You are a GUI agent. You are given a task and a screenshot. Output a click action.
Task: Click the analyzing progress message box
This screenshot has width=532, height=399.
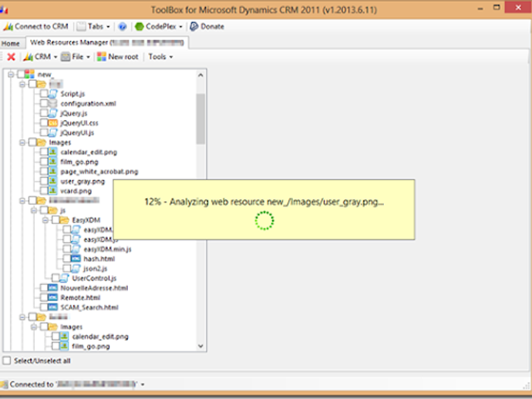click(264, 210)
